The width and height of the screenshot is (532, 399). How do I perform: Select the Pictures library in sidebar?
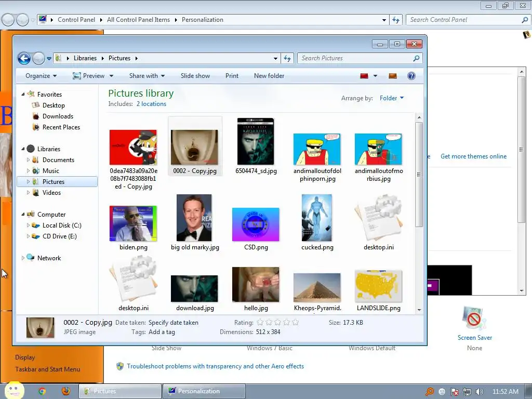pyautogui.click(x=57, y=181)
